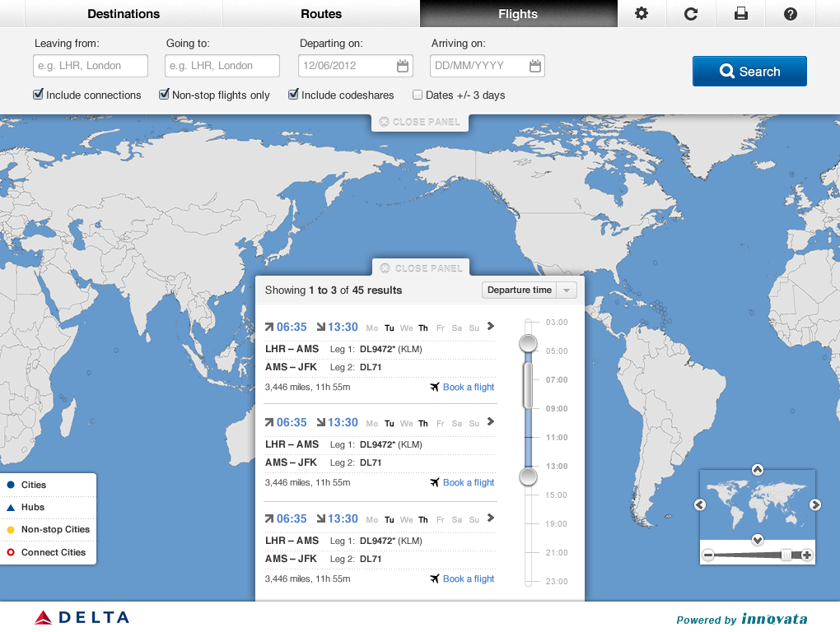
Task: Click the Leaving from input field
Action: pos(91,66)
